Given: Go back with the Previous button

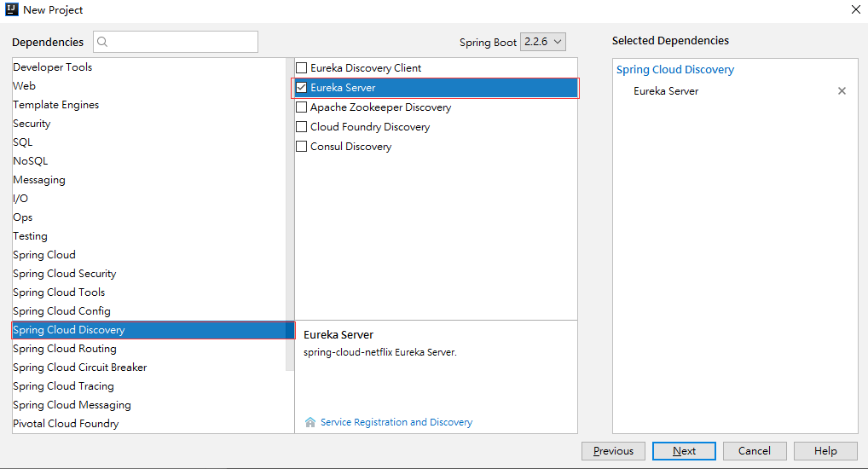Looking at the screenshot, I should point(613,451).
